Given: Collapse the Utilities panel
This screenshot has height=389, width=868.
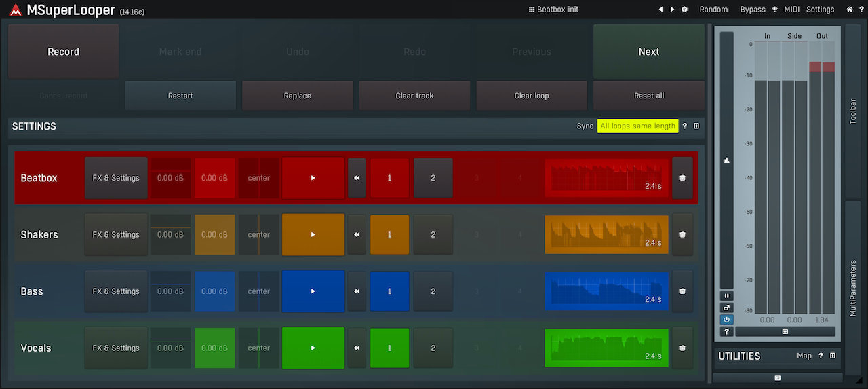Looking at the screenshot, I should tap(833, 356).
